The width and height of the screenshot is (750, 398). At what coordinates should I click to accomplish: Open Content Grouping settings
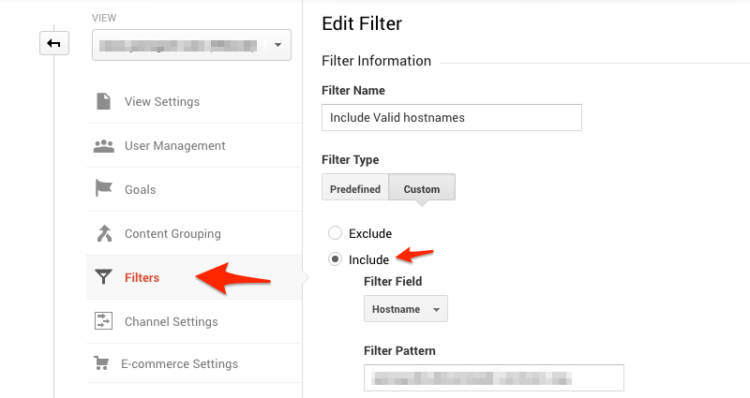tap(173, 233)
